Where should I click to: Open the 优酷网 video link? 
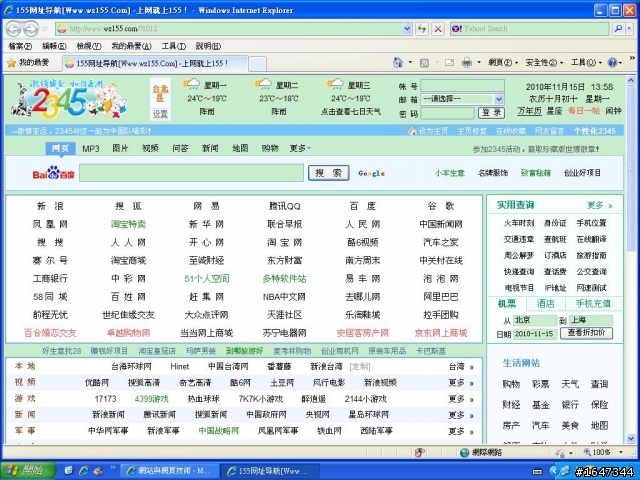(x=97, y=383)
